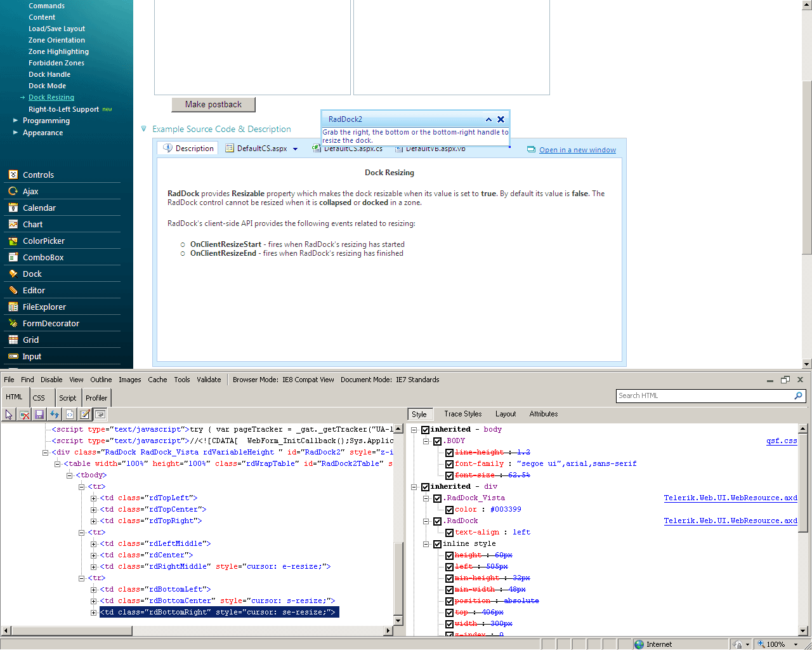This screenshot has width=812, height=650.
Task: Open the DefaultCS.aspx dropdown arrow
Action: click(295, 149)
